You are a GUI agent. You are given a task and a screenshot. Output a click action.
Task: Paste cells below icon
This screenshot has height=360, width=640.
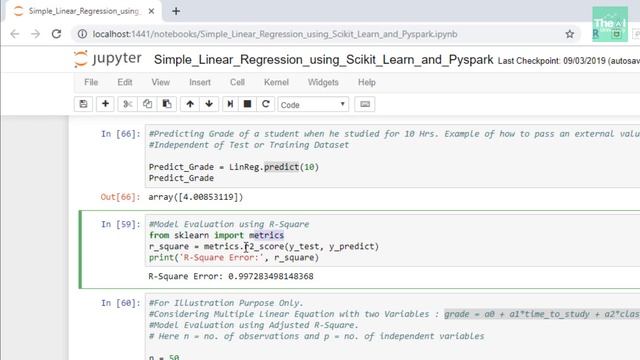[167, 104]
